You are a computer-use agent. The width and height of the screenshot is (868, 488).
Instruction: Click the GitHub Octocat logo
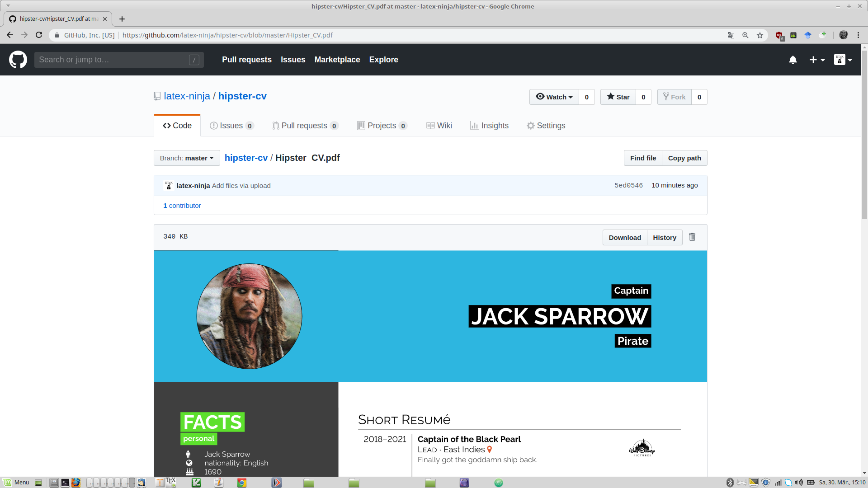pyautogui.click(x=18, y=60)
